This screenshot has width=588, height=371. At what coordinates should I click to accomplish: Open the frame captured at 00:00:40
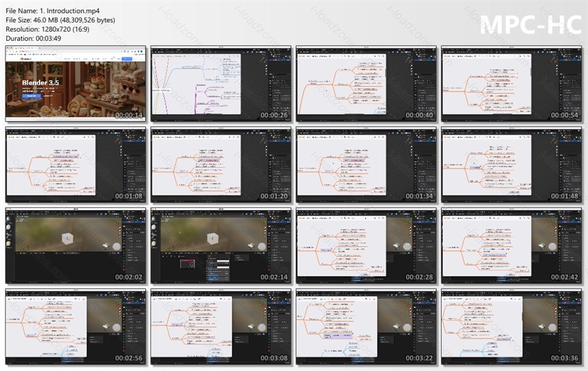[366, 83]
